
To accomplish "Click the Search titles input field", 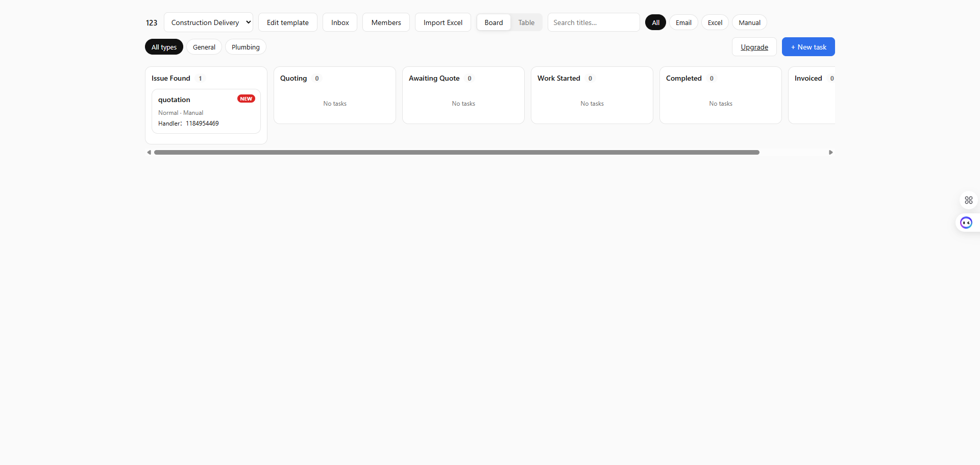I will pyautogui.click(x=594, y=22).
